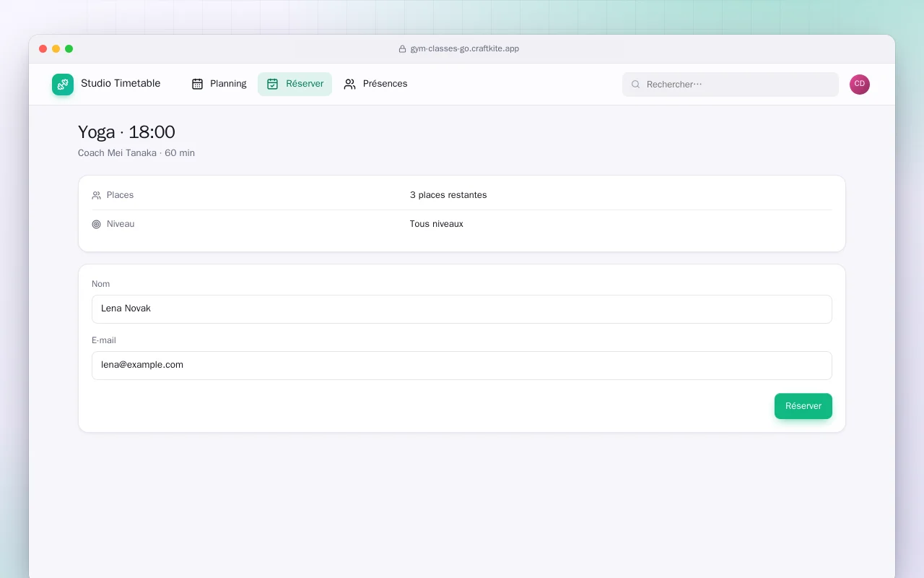Click the Présences people icon
The image size is (924, 578).
click(x=350, y=84)
